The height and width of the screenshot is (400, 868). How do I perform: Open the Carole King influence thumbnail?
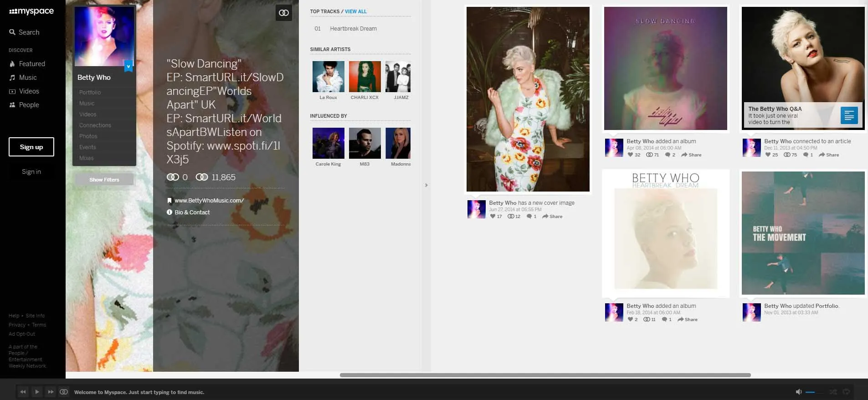pos(329,143)
